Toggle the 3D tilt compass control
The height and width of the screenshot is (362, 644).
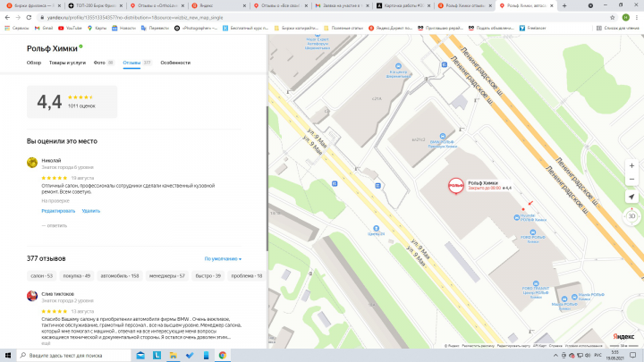click(631, 216)
